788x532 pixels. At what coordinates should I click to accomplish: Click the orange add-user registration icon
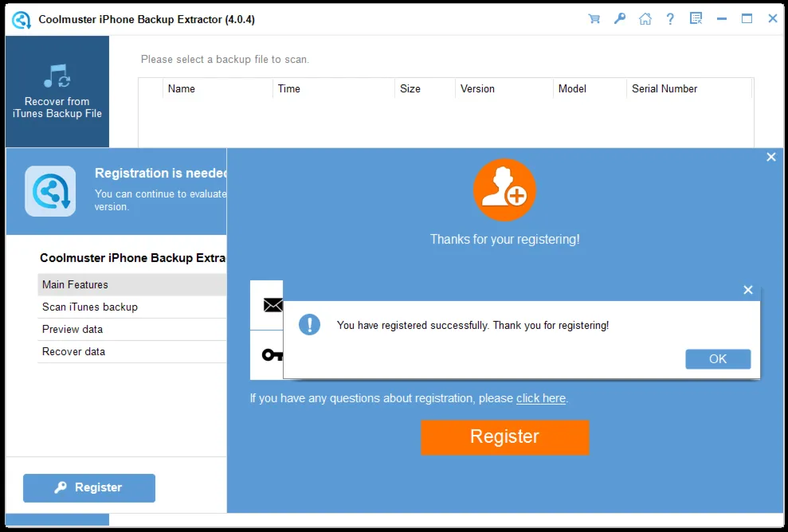[x=504, y=190]
